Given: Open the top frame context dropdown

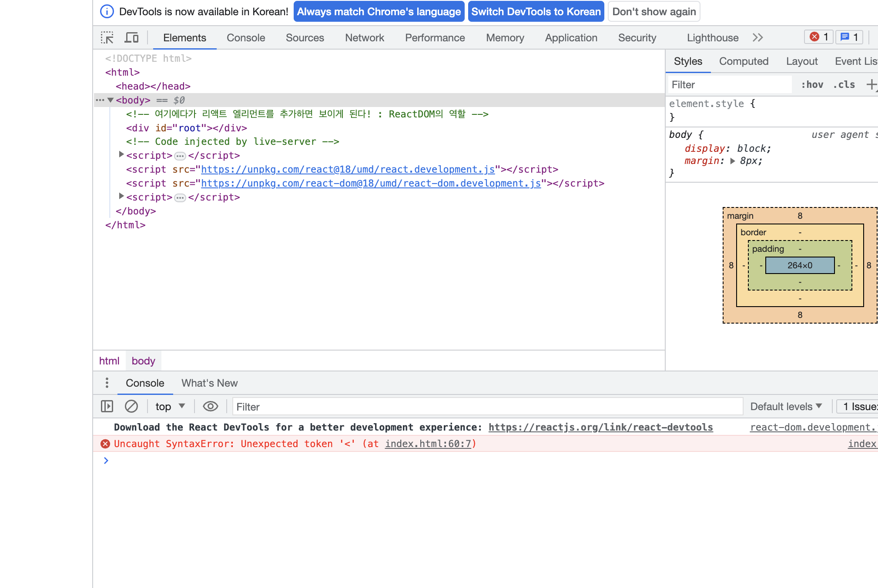Looking at the screenshot, I should click(170, 406).
